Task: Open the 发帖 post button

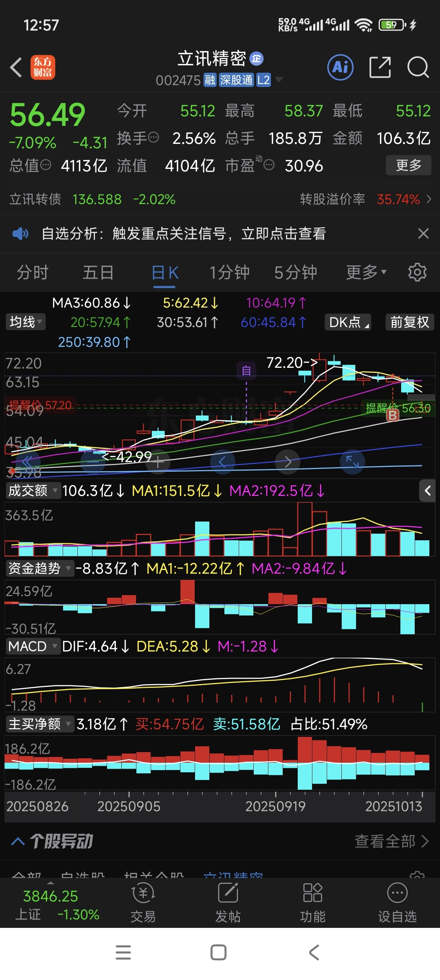Action: point(228,903)
